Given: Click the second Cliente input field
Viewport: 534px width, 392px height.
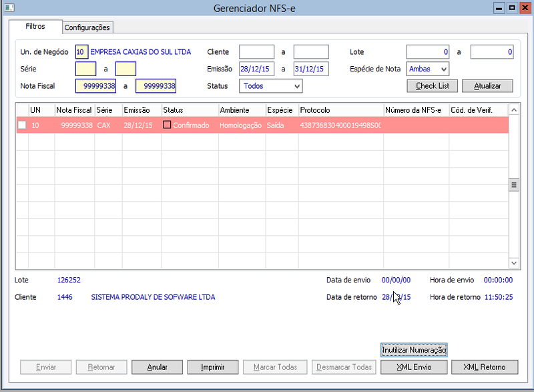Looking at the screenshot, I should point(311,52).
